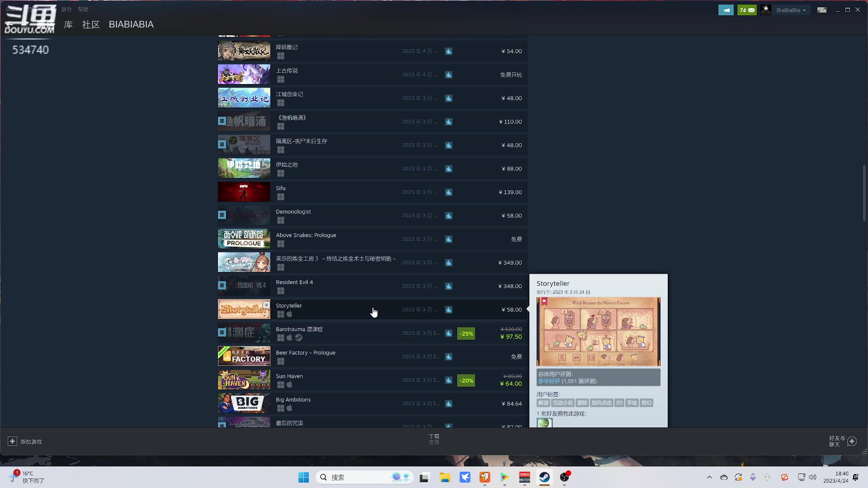Open File Explorer from the taskbar
Screen dimensions: 868x488
click(x=445, y=477)
